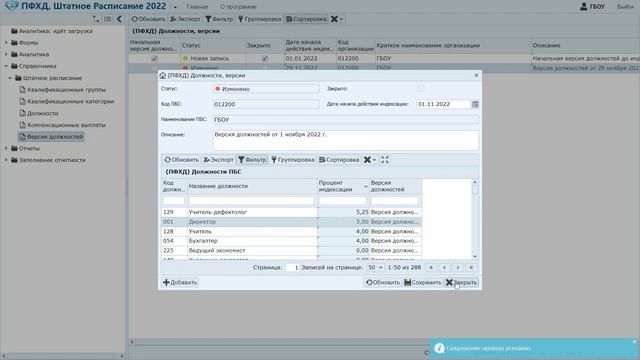Click Экспорт in the background toolbar

[185, 19]
